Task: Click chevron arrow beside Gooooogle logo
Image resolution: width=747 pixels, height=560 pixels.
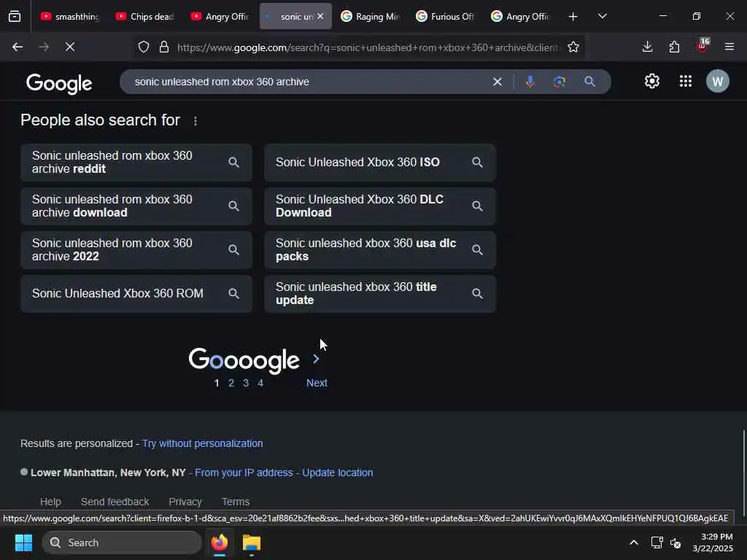Action: [x=316, y=359]
